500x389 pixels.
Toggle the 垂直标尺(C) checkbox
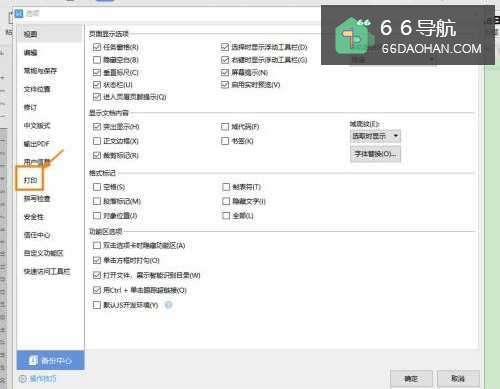click(x=97, y=72)
